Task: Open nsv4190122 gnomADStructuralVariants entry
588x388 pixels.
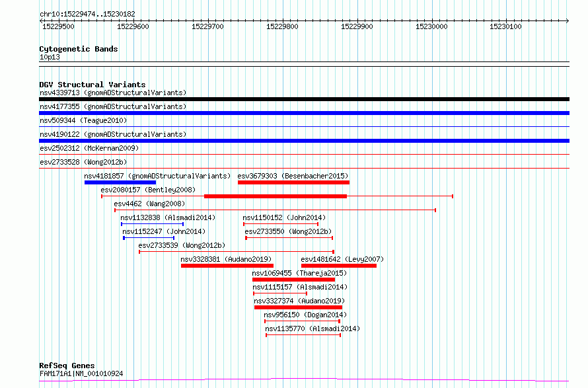Action: [x=113, y=134]
